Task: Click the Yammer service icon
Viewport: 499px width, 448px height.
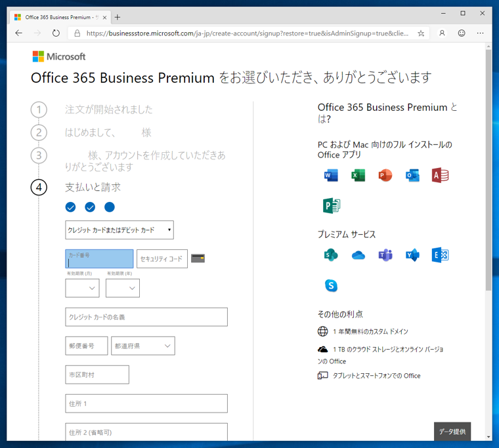Action: [413, 255]
